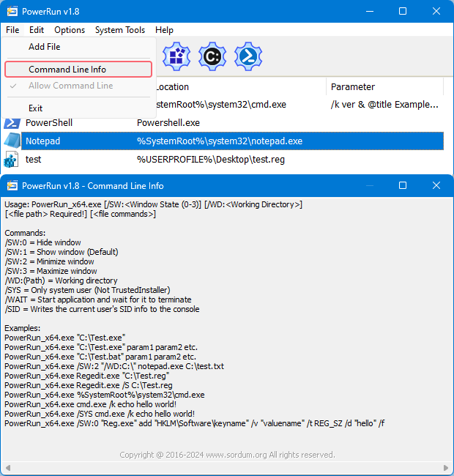Click the Command Line Info window icon
The width and height of the screenshot is (454, 476).
(12, 186)
